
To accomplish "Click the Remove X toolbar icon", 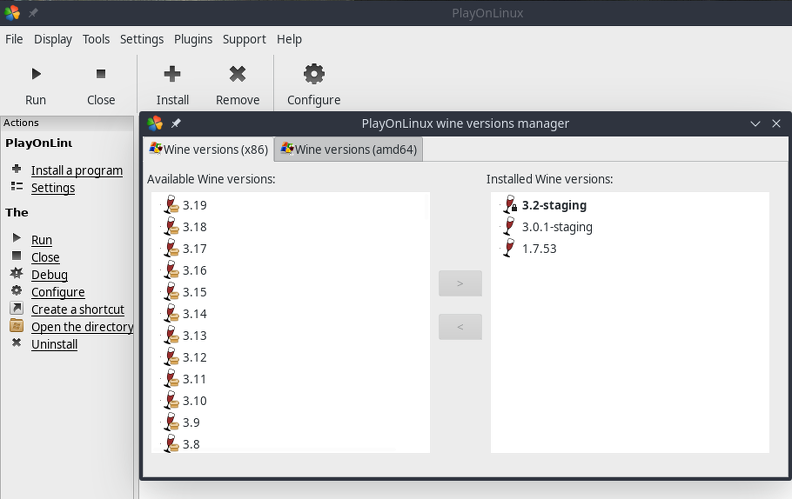I will point(237,74).
